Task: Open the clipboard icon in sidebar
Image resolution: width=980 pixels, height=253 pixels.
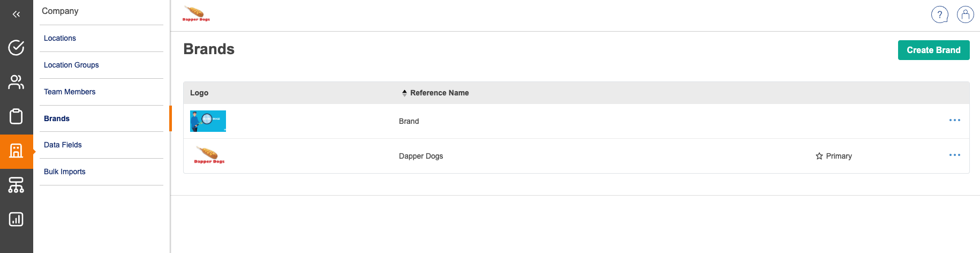Action: pos(16,116)
